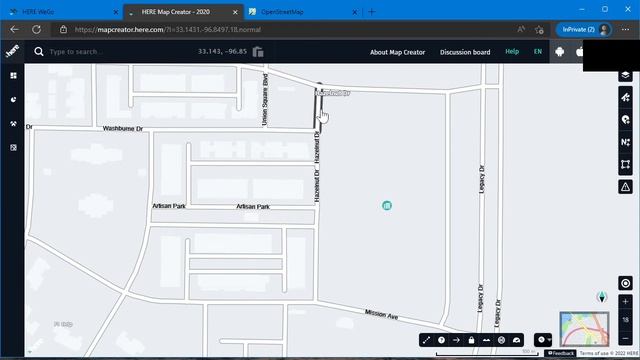The image size is (640, 360).
Task: Select the add road tool
Action: coord(625,97)
